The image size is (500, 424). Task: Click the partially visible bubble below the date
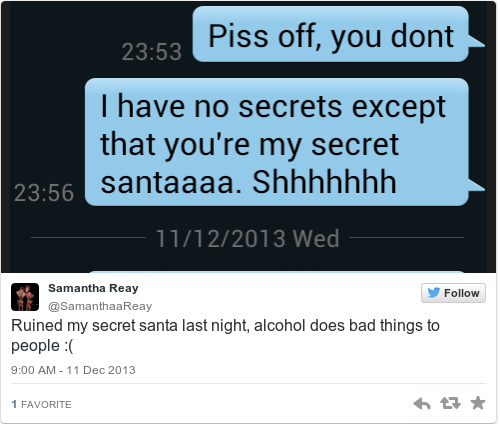277,272
